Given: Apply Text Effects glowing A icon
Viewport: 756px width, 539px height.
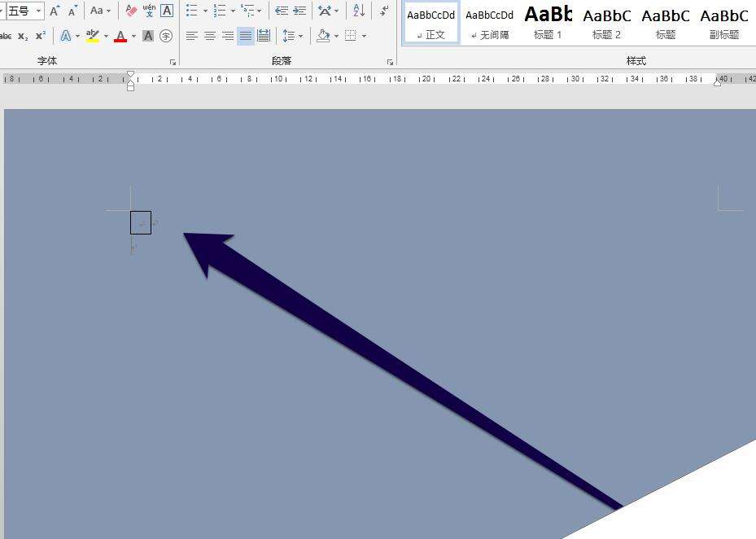Looking at the screenshot, I should pyautogui.click(x=66, y=36).
